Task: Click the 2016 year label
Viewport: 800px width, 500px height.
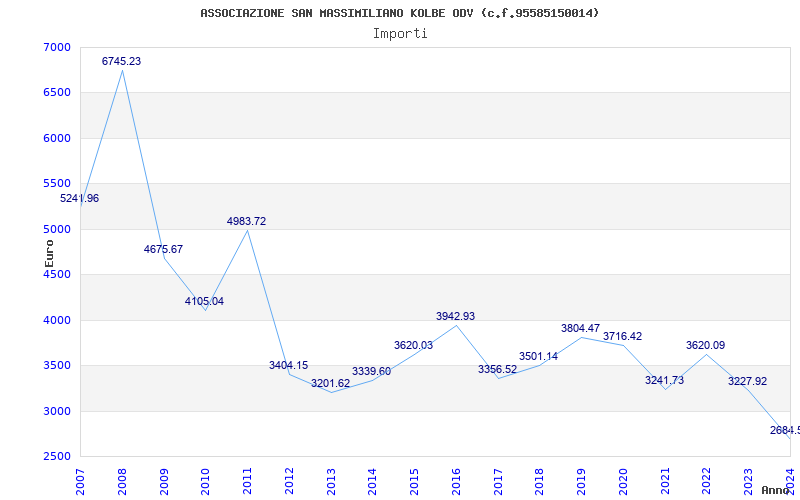Action: (456, 482)
